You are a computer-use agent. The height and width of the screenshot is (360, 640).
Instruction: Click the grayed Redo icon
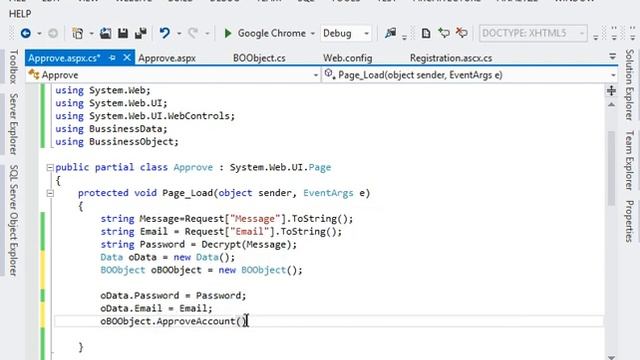click(193, 33)
